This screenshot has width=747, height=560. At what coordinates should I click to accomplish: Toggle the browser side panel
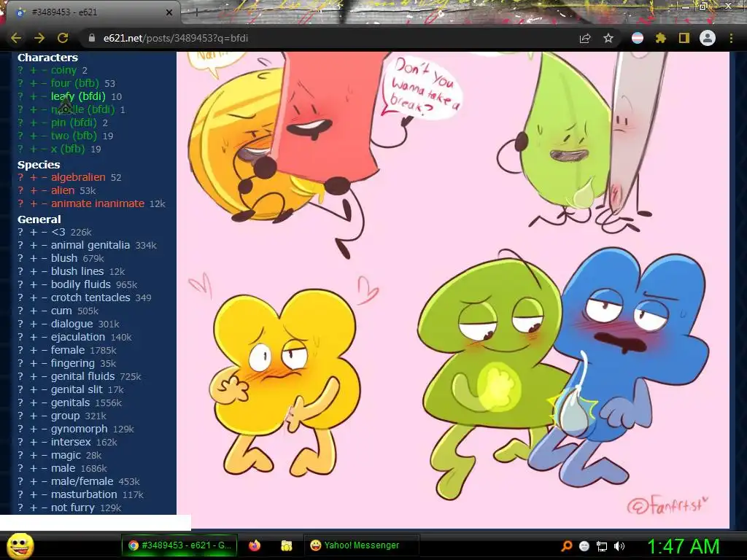684,39
